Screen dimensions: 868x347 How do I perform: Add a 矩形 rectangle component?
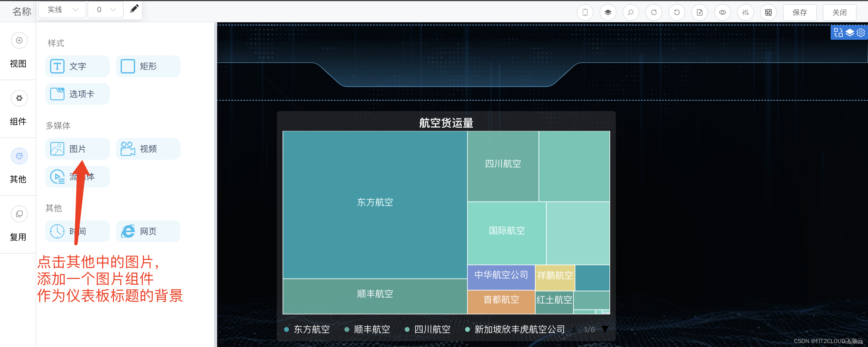tap(147, 66)
